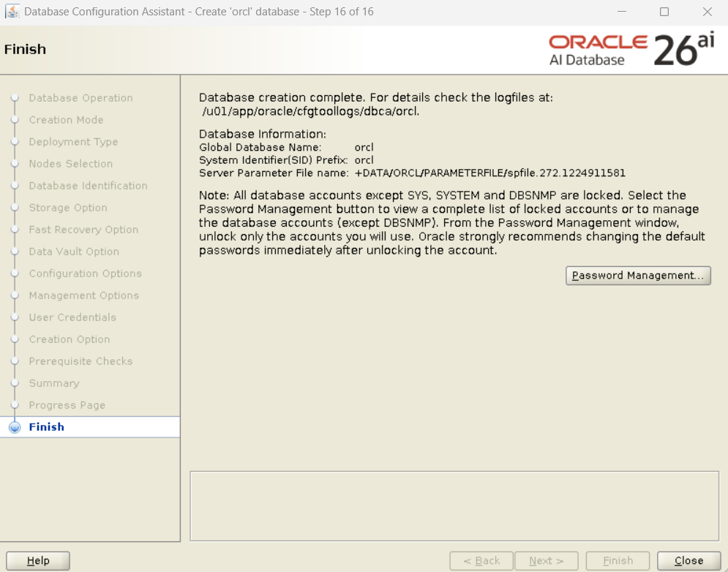Screen dimensions: 728x572
Task: Select the Prerequisite Checks step
Action: tap(80, 361)
